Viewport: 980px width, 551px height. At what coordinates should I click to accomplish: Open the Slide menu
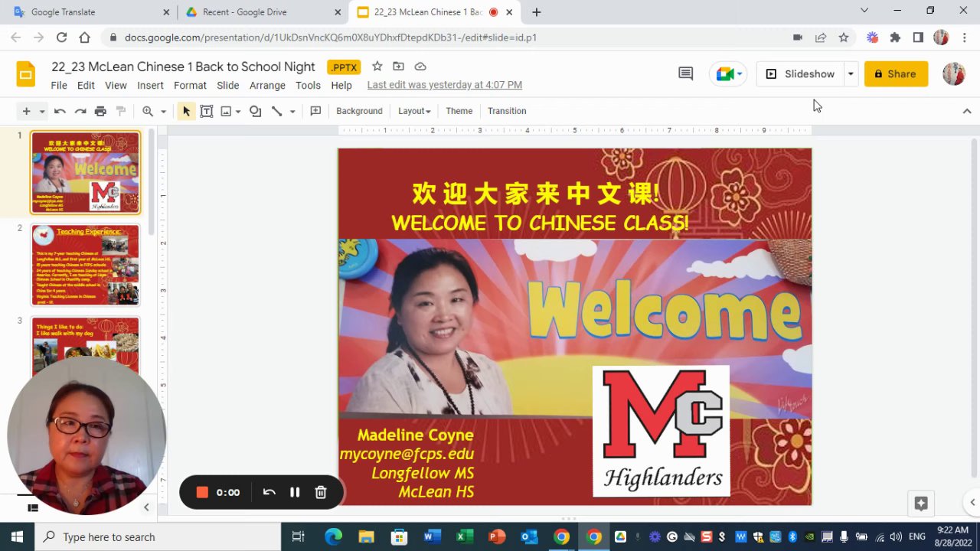[x=228, y=86]
